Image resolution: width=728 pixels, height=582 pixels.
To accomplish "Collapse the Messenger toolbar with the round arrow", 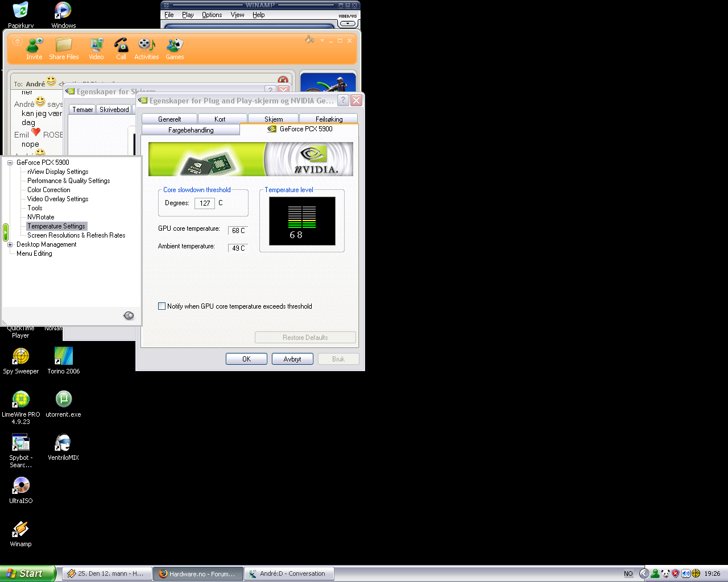I will [17, 42].
